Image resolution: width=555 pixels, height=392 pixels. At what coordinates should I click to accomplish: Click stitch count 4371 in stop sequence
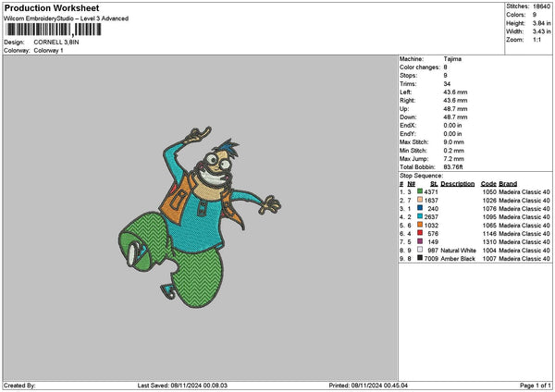(x=431, y=191)
